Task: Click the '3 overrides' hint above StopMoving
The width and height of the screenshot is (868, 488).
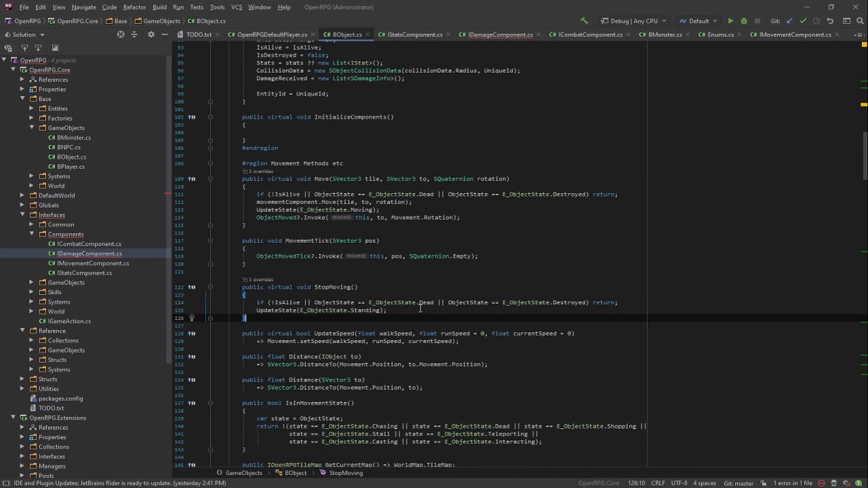Action: pos(260,279)
